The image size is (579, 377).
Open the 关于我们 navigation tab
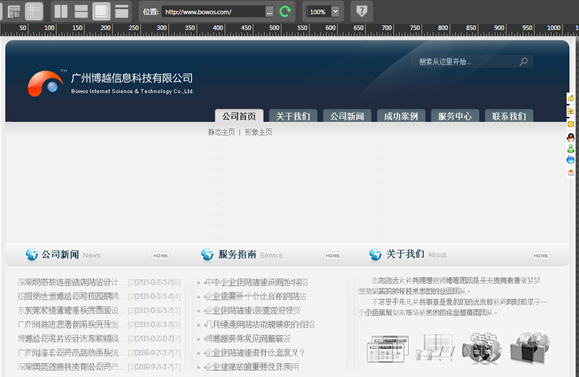point(293,116)
